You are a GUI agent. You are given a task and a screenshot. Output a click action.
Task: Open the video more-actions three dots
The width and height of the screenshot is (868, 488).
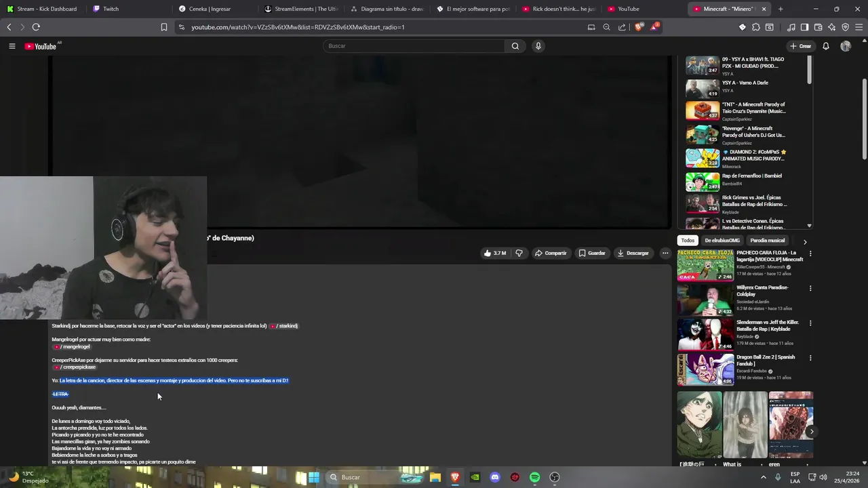pos(665,253)
